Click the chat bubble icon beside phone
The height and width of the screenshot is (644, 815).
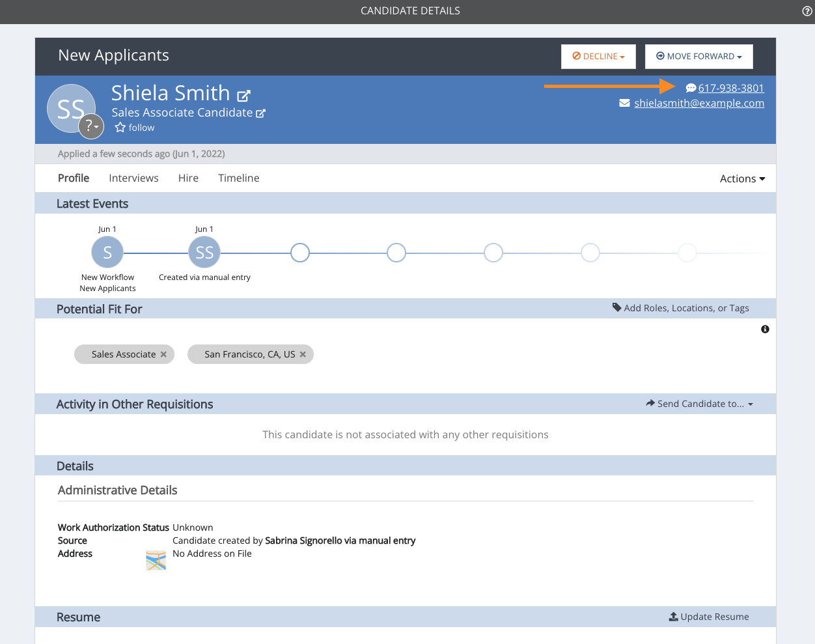691,88
